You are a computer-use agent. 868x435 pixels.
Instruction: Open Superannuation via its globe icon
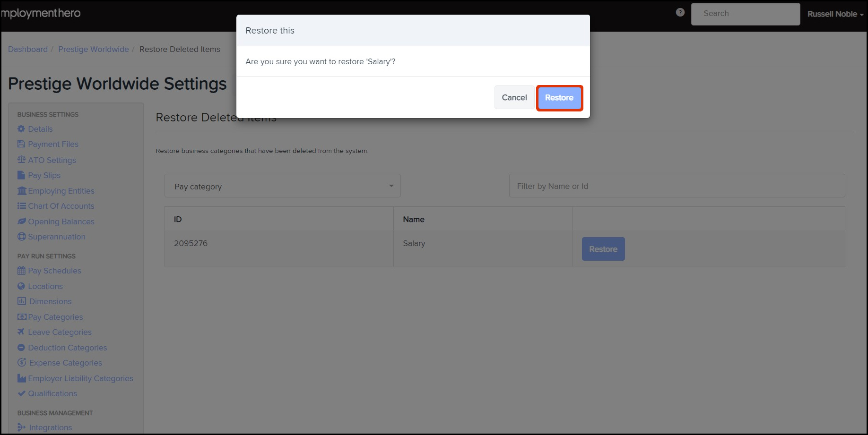point(21,237)
